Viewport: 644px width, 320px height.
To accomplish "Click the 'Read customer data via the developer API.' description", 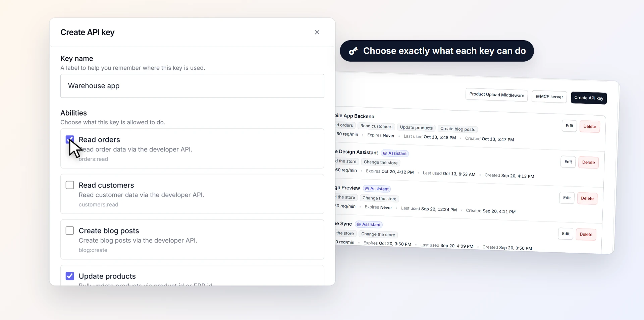I will pyautogui.click(x=141, y=195).
